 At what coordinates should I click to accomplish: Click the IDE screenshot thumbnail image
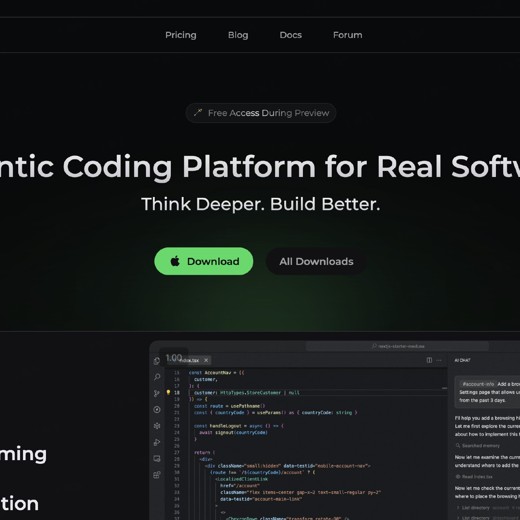tap(335, 430)
